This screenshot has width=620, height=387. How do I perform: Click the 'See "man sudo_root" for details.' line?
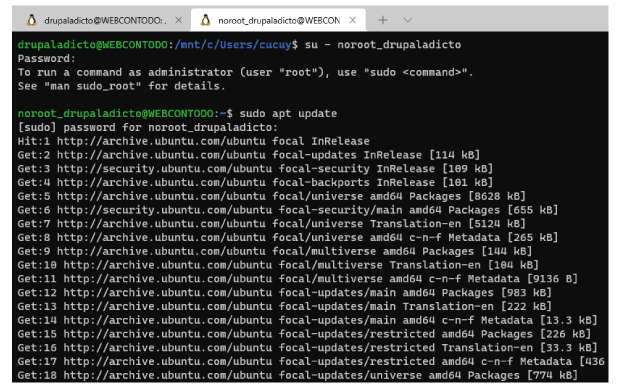(x=121, y=86)
